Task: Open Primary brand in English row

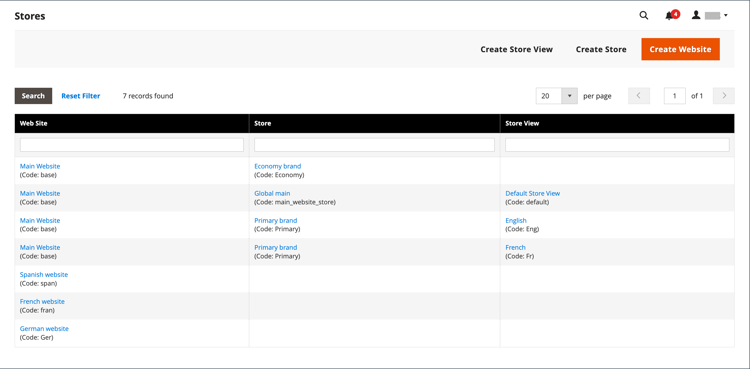Action: click(276, 221)
